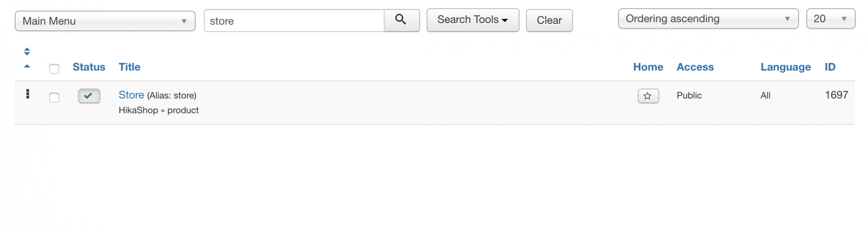Click into the search text field
Viewport: 868px width, 233px height.
pyautogui.click(x=294, y=21)
